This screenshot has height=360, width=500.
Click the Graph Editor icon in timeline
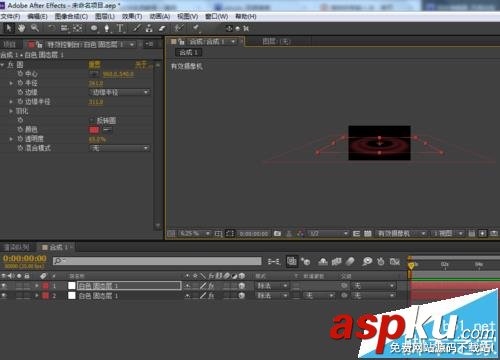click(x=395, y=262)
